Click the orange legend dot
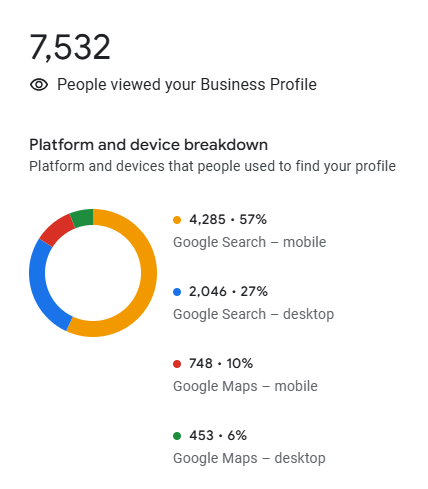The width and height of the screenshot is (428, 489). click(177, 220)
